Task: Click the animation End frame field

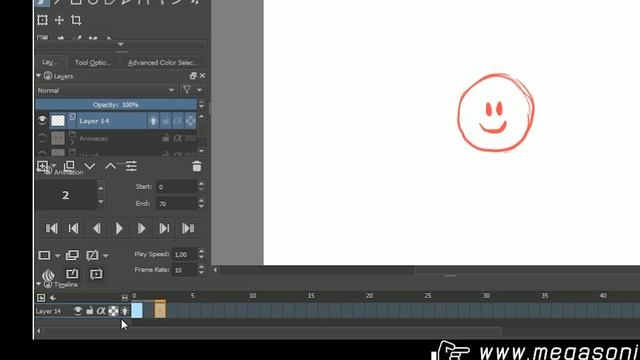Action: 176,203
